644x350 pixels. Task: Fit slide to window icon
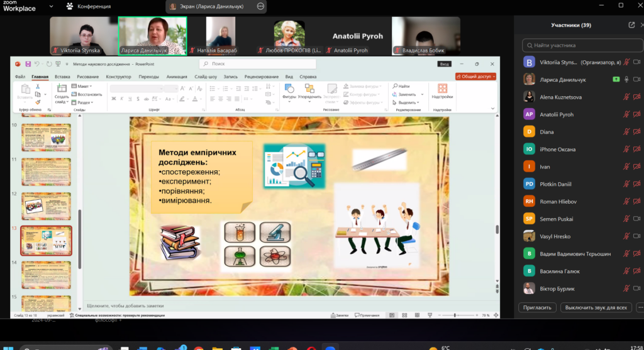click(x=496, y=315)
